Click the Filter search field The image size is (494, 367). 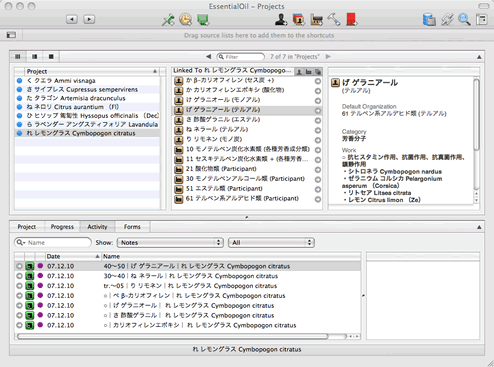pos(240,57)
